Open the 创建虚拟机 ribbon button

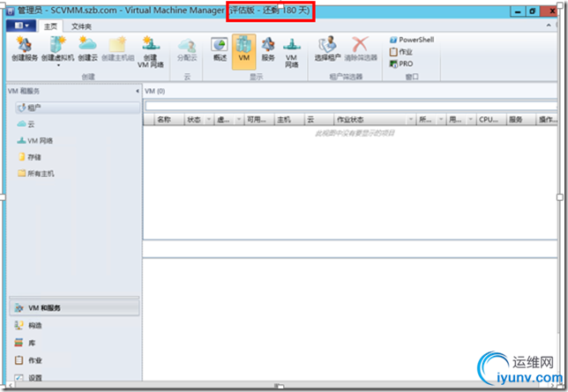point(57,51)
